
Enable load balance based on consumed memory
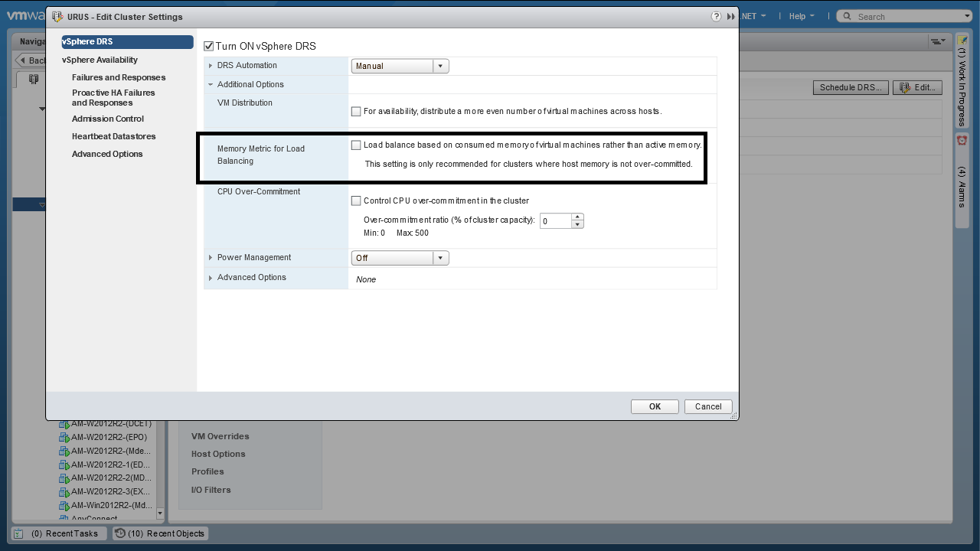356,145
